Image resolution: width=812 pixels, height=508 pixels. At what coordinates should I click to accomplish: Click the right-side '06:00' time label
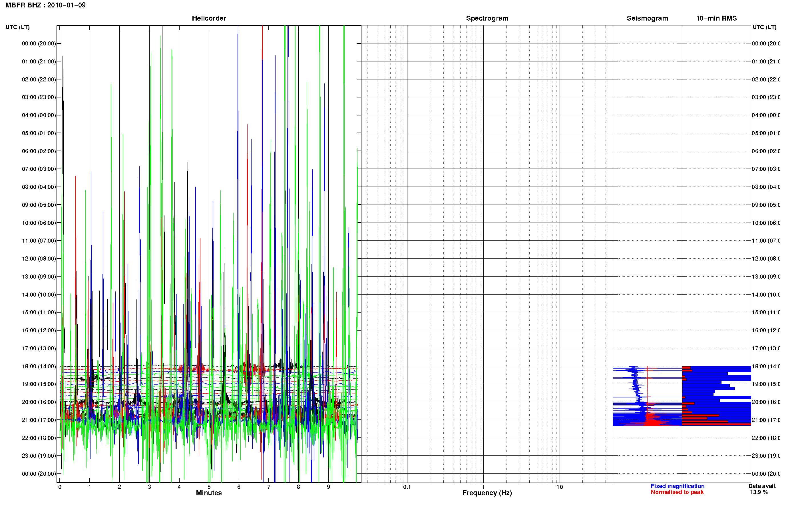pyautogui.click(x=766, y=151)
